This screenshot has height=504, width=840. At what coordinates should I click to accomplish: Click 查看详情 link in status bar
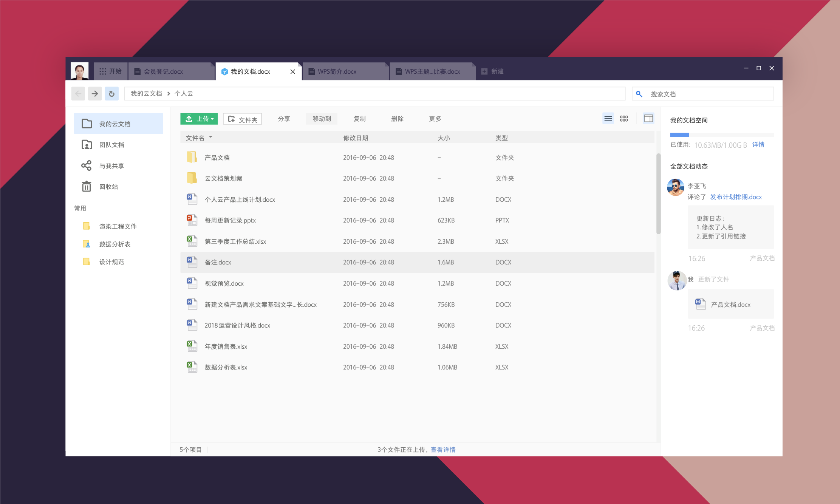pyautogui.click(x=443, y=450)
